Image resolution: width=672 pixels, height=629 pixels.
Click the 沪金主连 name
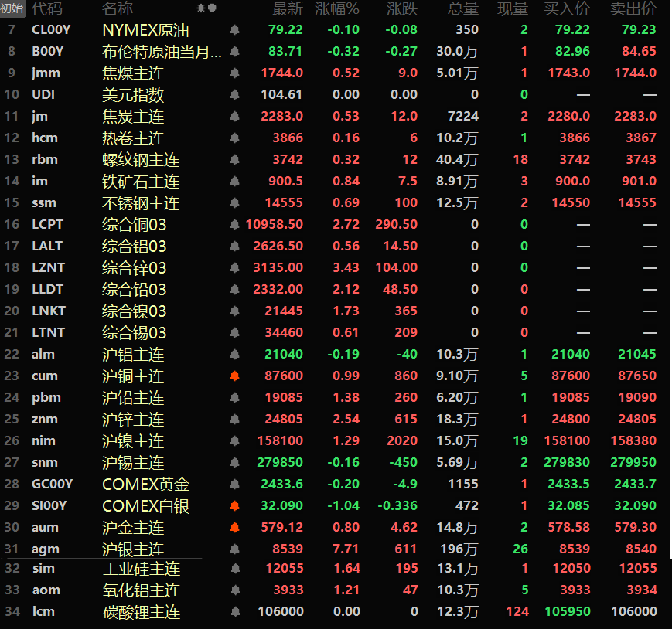point(133,528)
